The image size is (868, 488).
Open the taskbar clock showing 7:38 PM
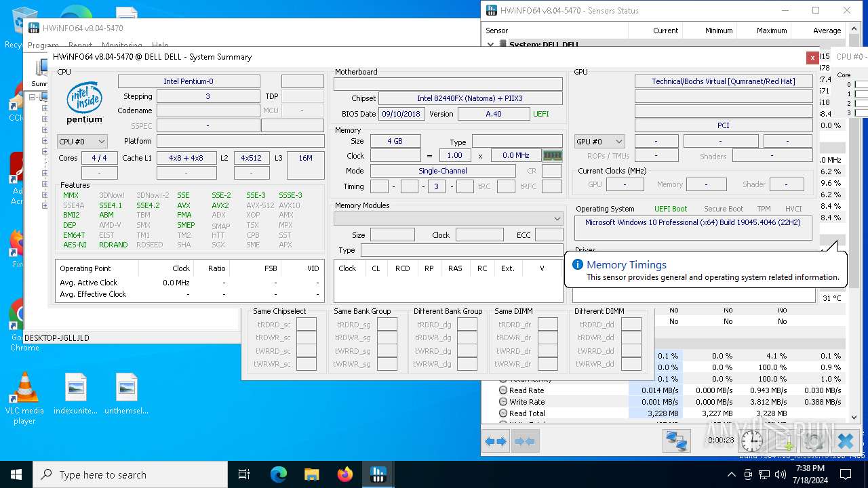pyautogui.click(x=809, y=474)
